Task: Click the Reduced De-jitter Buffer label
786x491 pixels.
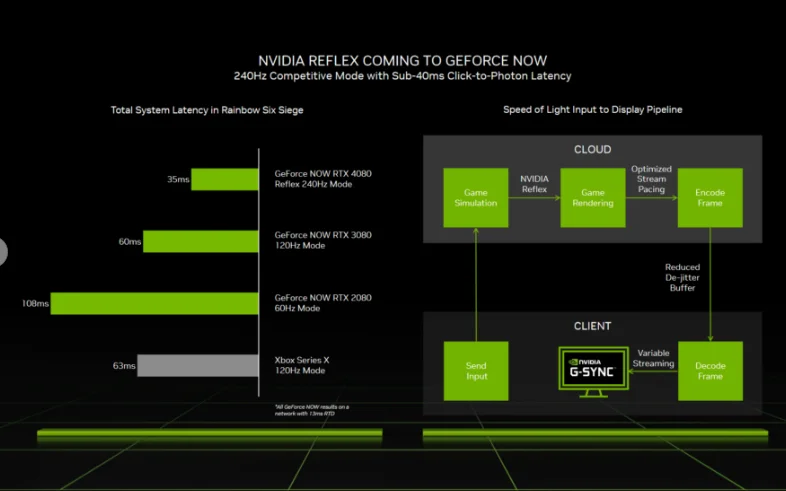Action: pos(682,277)
